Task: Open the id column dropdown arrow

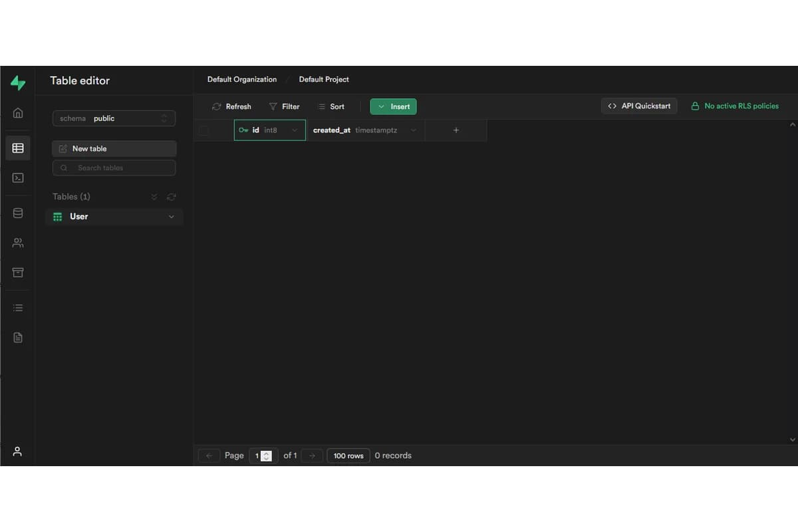Action: point(295,130)
